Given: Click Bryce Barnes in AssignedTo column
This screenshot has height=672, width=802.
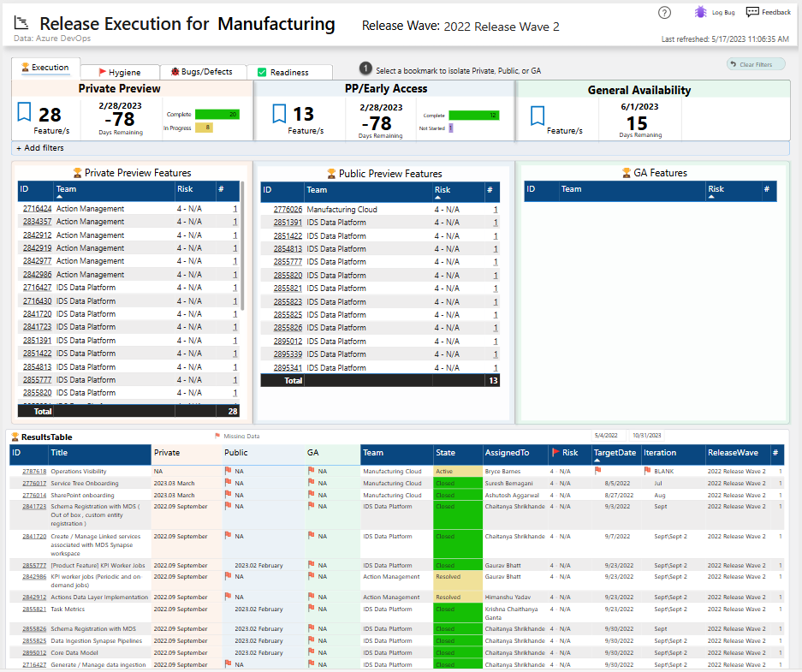Looking at the screenshot, I should (x=502, y=471).
